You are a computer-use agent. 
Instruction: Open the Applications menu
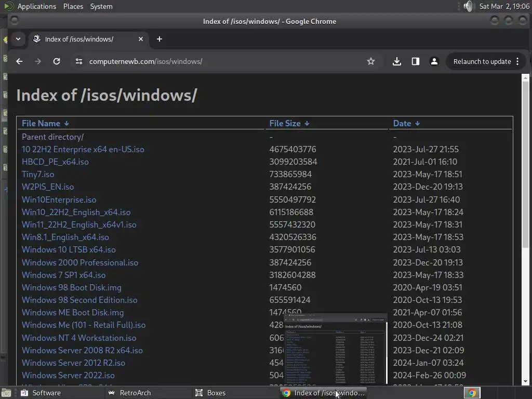(x=37, y=6)
